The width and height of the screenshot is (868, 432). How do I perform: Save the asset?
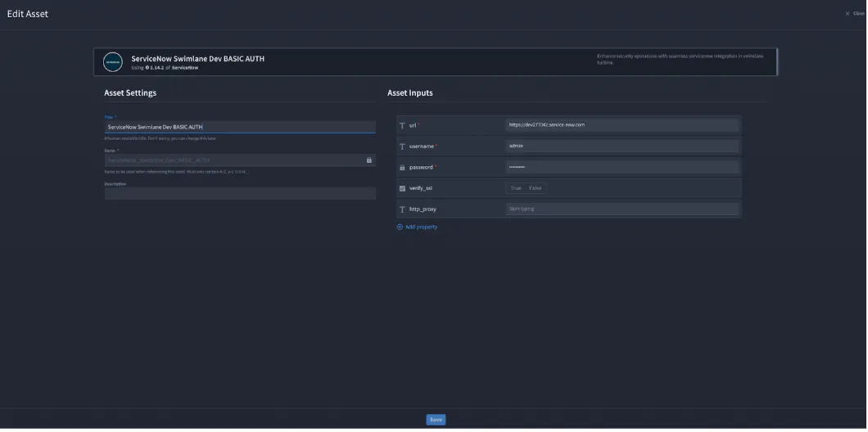point(436,420)
